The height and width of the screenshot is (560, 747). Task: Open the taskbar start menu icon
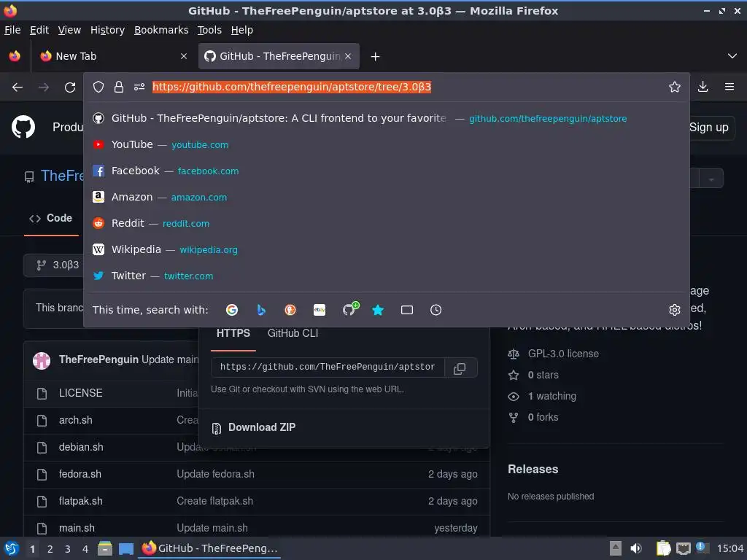click(x=12, y=548)
